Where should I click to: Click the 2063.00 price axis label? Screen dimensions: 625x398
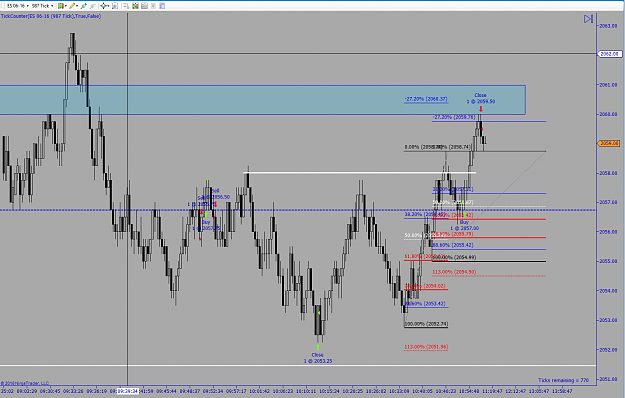pos(609,26)
